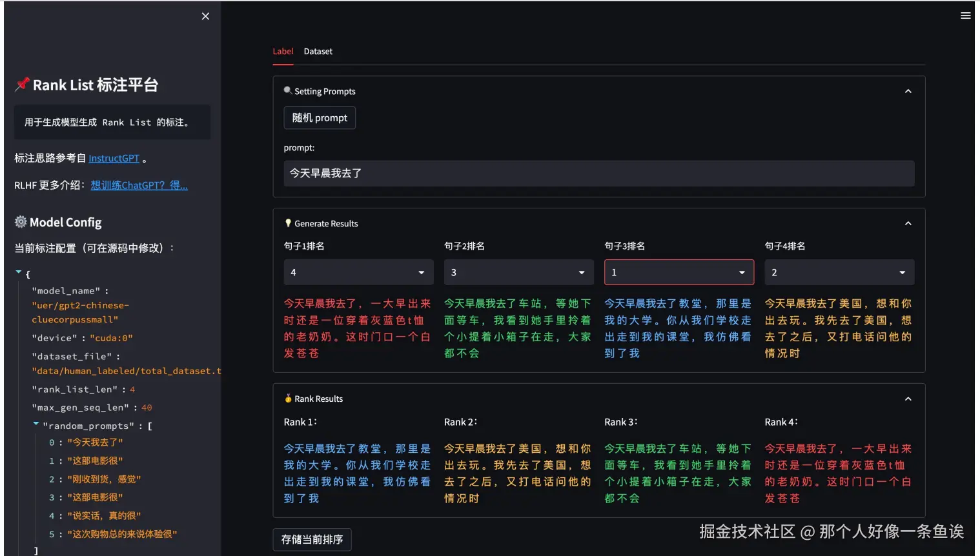
Task: Collapse the root JSON config tree arrow
Action: click(x=18, y=272)
